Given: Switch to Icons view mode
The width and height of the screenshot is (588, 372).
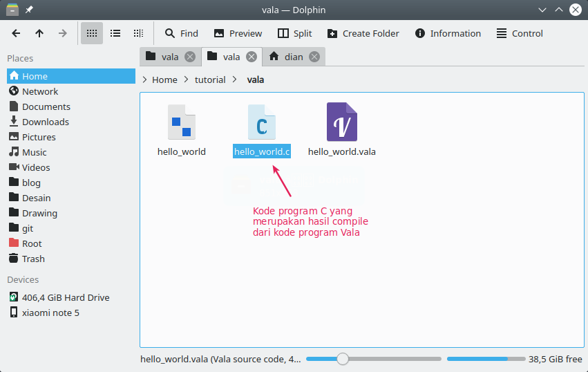Looking at the screenshot, I should coord(92,33).
